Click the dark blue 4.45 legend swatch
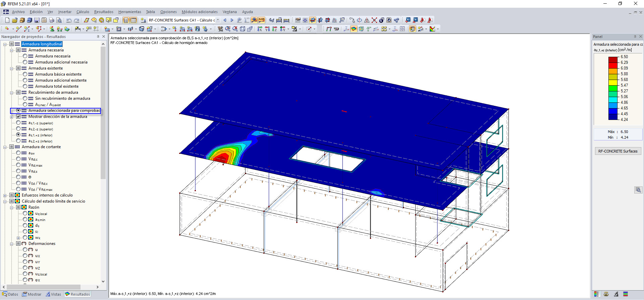The width and height of the screenshot is (644, 300). [x=613, y=117]
